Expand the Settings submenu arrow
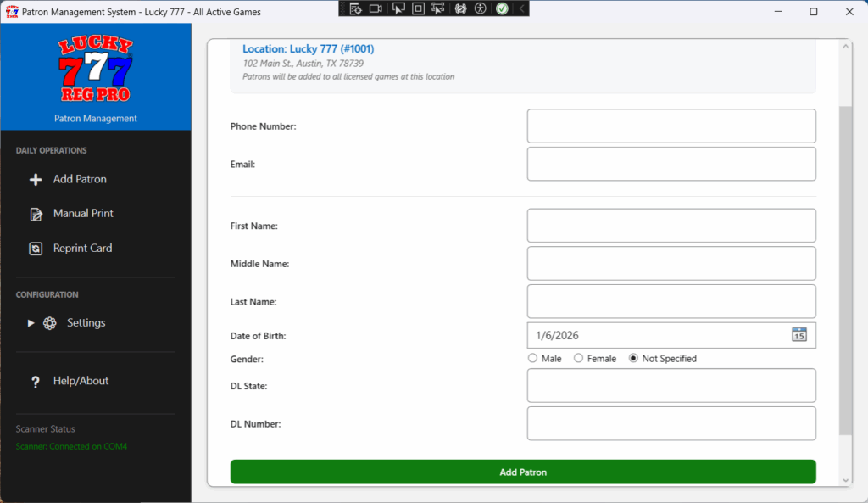This screenshot has width=868, height=503. click(x=31, y=323)
